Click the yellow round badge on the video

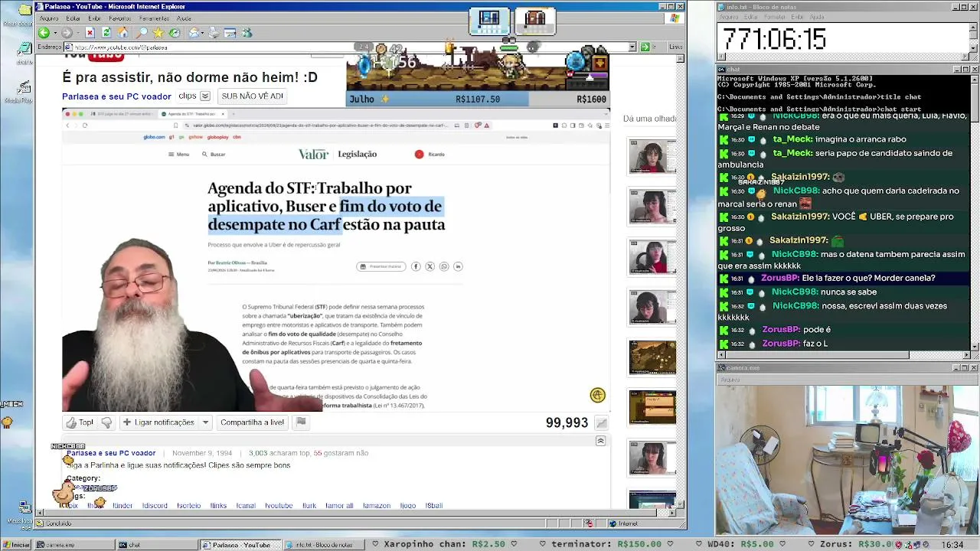pyautogui.click(x=598, y=395)
